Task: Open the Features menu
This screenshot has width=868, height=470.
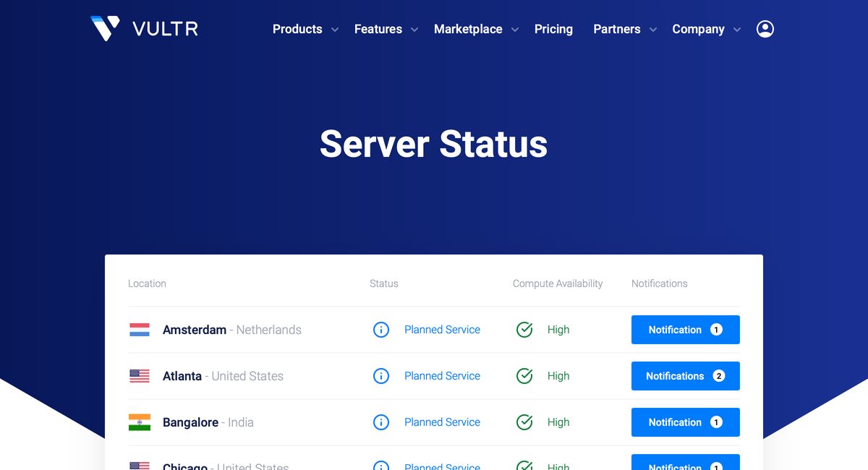Action: 378,29
